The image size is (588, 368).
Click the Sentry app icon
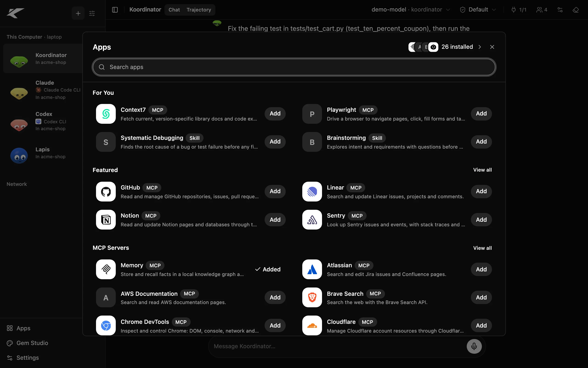pos(312,220)
